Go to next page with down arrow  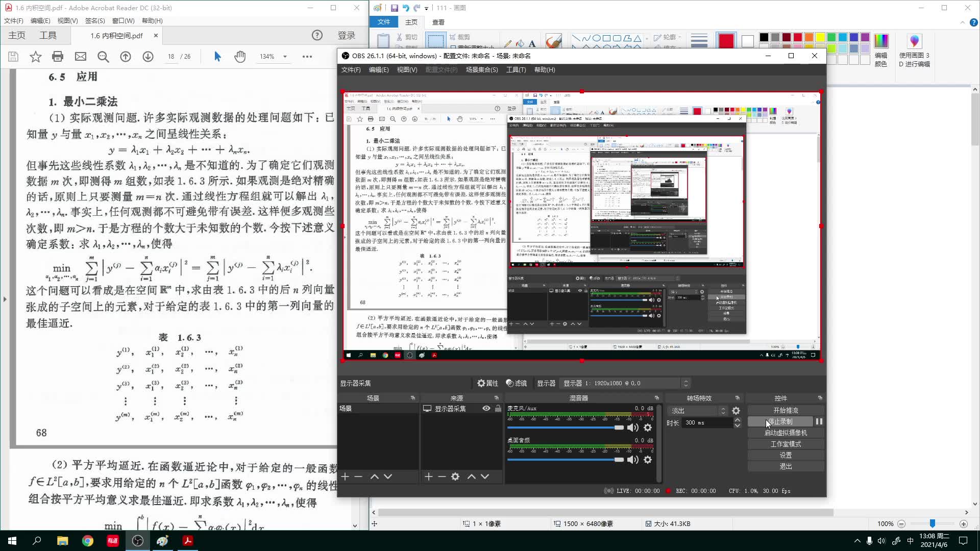(x=148, y=57)
